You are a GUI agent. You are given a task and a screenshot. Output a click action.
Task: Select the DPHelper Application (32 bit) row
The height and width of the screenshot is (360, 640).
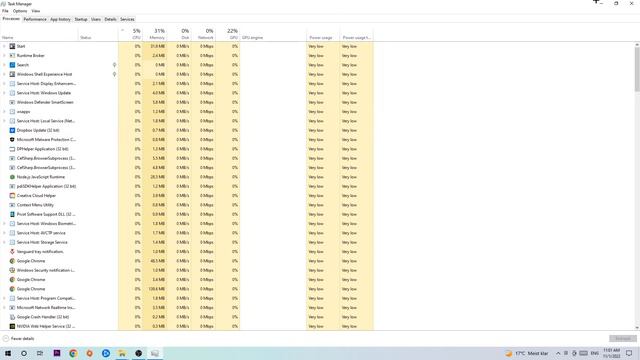pyautogui.click(x=187, y=149)
